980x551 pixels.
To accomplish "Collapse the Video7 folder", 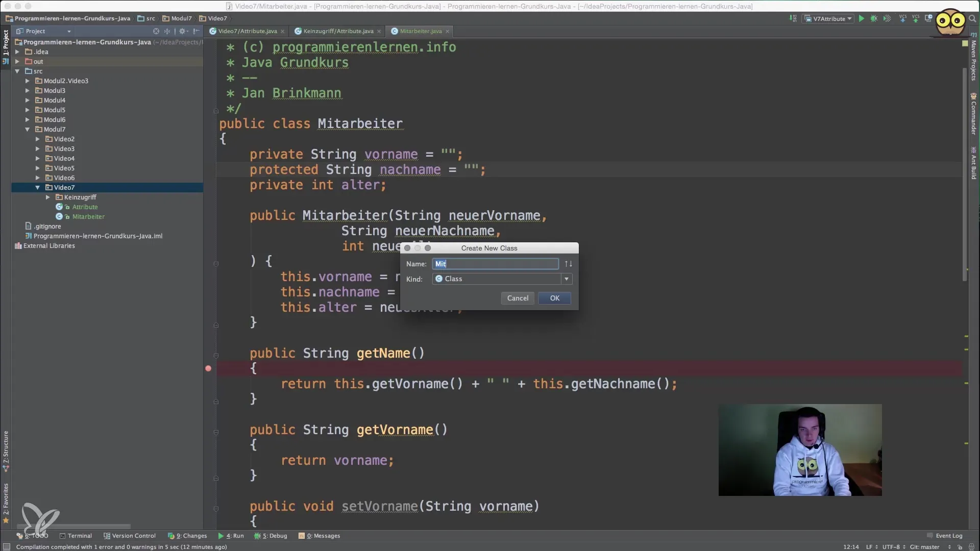I will coord(38,187).
